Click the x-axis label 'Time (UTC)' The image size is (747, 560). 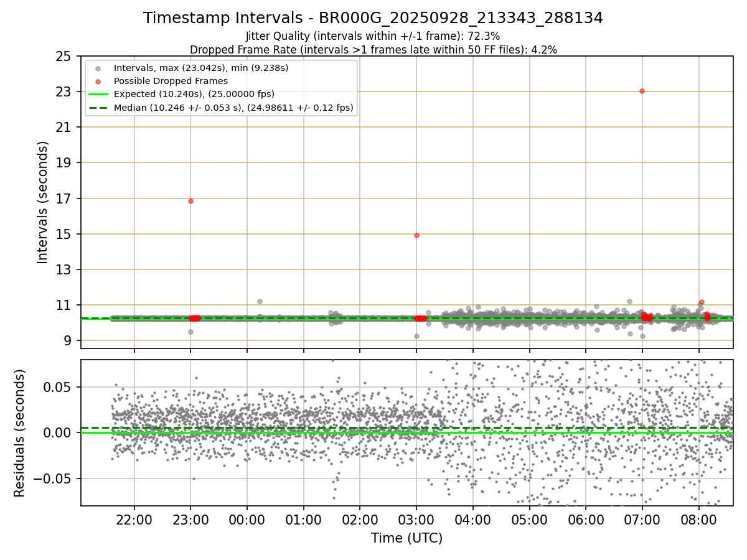pos(407,538)
